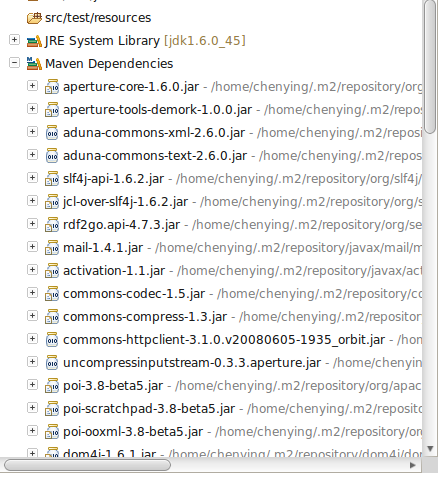Expand the commons-compress-1.3.jar node
Viewport: 442px width, 478px height.
[x=32, y=316]
